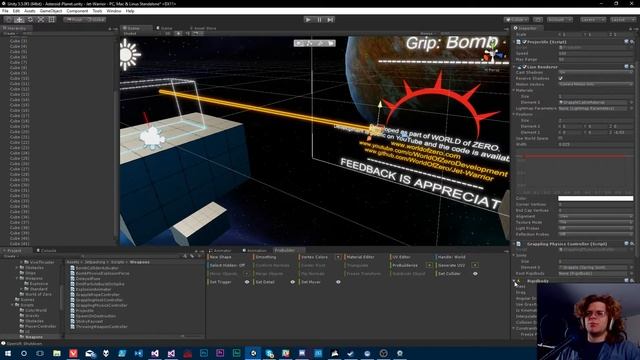This screenshot has width=640, height=360.
Task: Click the red width curve line
Action: pos(576,156)
